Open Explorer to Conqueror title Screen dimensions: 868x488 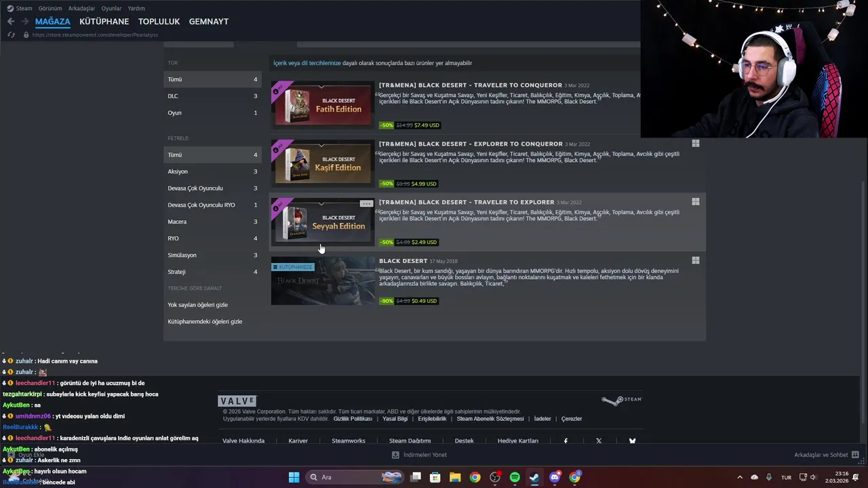[471, 144]
